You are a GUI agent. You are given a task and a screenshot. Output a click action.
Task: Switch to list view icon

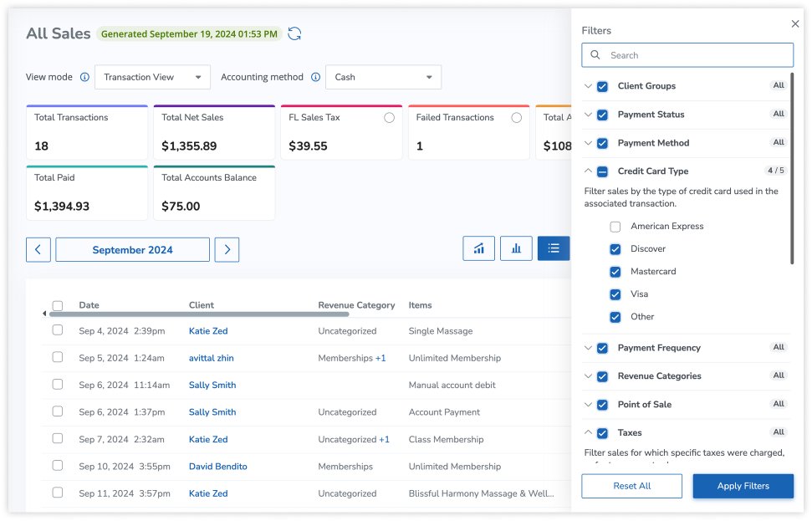pyautogui.click(x=554, y=248)
